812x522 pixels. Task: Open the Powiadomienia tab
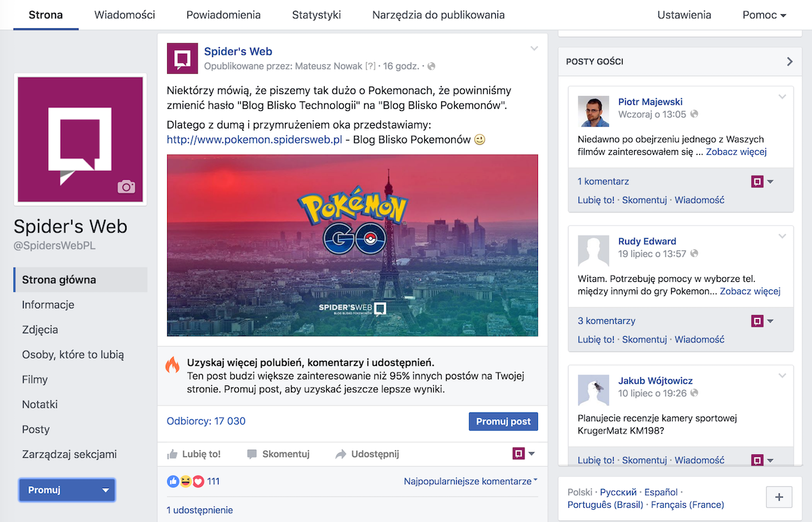223,15
